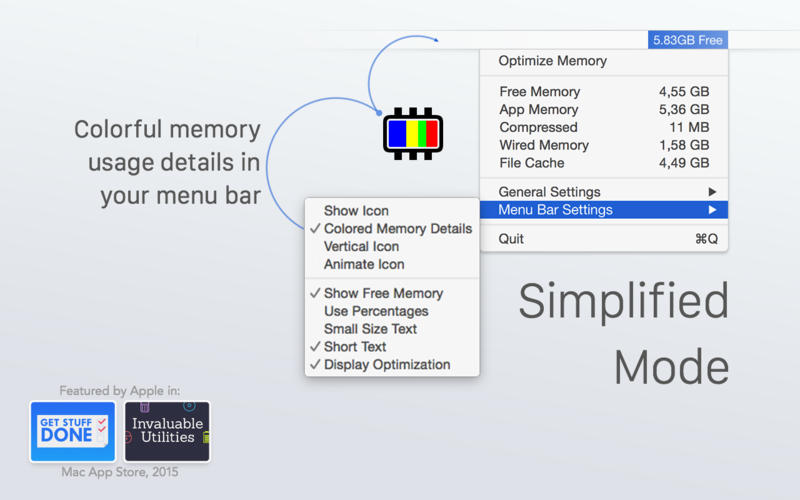Click the blue bar in memory icon
The image size is (800, 500).
click(397, 134)
